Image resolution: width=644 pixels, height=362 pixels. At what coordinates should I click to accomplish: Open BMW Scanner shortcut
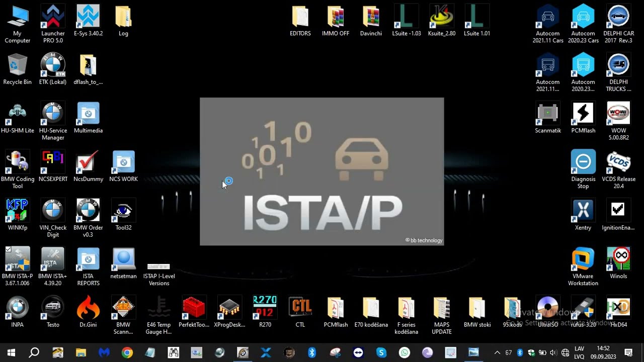pyautogui.click(x=123, y=315)
